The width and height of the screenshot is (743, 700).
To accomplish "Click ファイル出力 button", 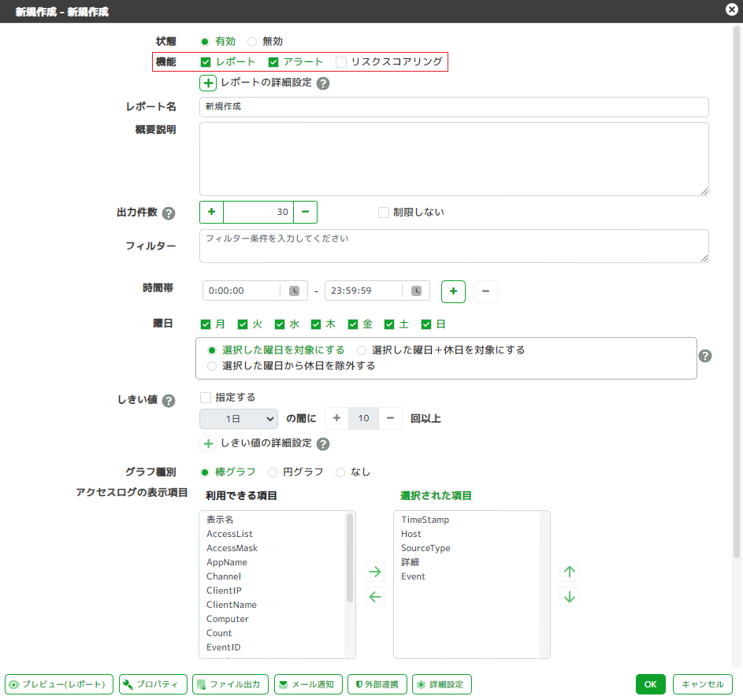I will coord(231,684).
